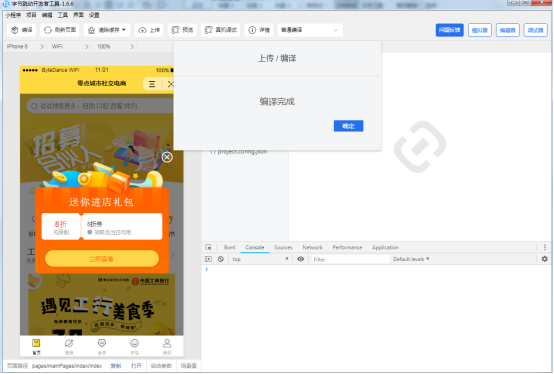The height and width of the screenshot is (374, 554).
Task: Open the 清除缓存 clear cache dropdown
Action: [x=107, y=30]
